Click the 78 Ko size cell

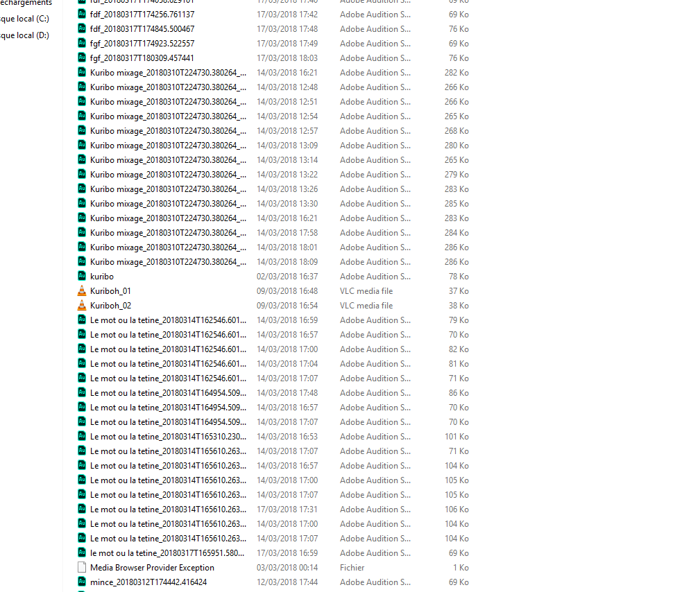tap(459, 277)
